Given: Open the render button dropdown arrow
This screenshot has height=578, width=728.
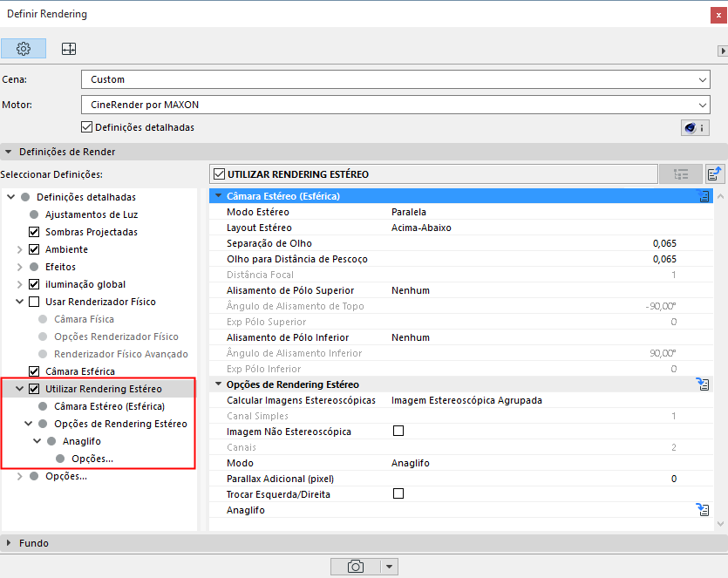Looking at the screenshot, I should 389,567.
